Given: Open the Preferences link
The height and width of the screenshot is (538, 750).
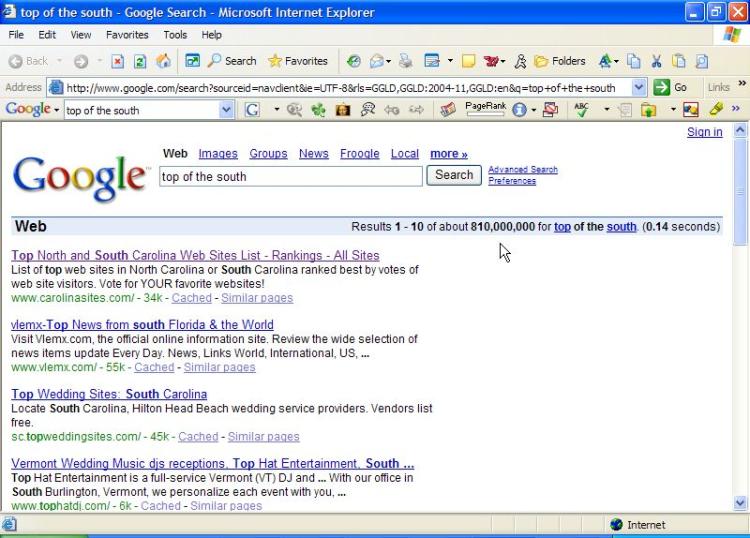Looking at the screenshot, I should (512, 181).
